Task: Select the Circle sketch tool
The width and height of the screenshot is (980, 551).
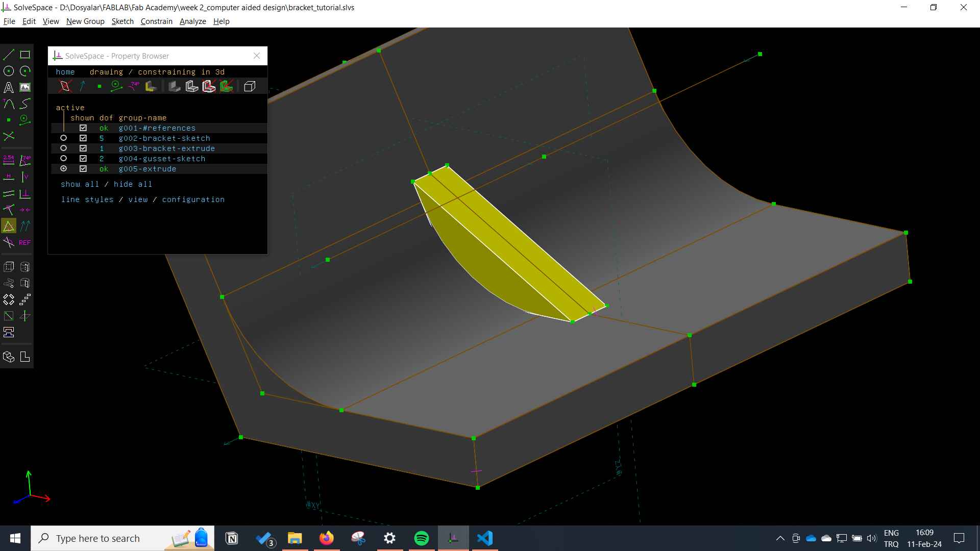Action: coord(9,71)
